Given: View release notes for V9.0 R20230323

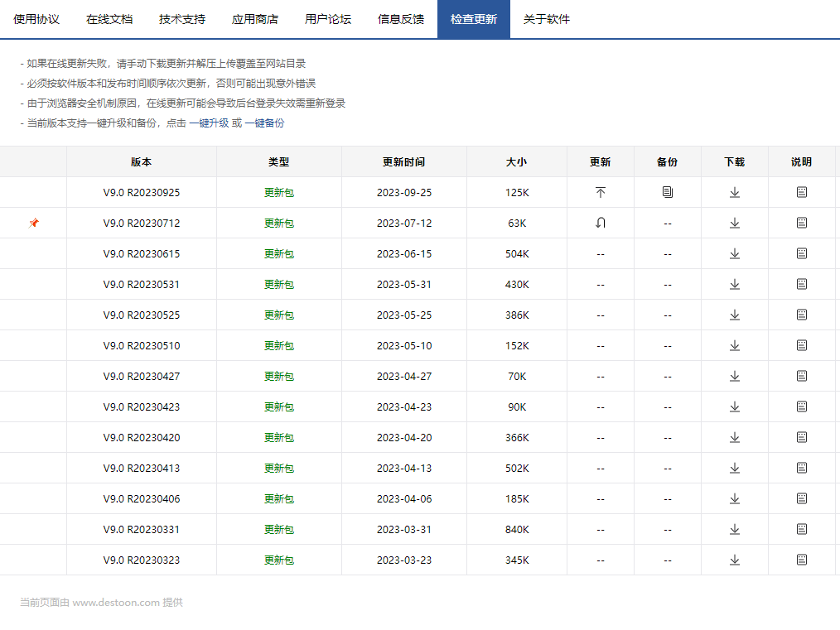Looking at the screenshot, I should [x=801, y=560].
